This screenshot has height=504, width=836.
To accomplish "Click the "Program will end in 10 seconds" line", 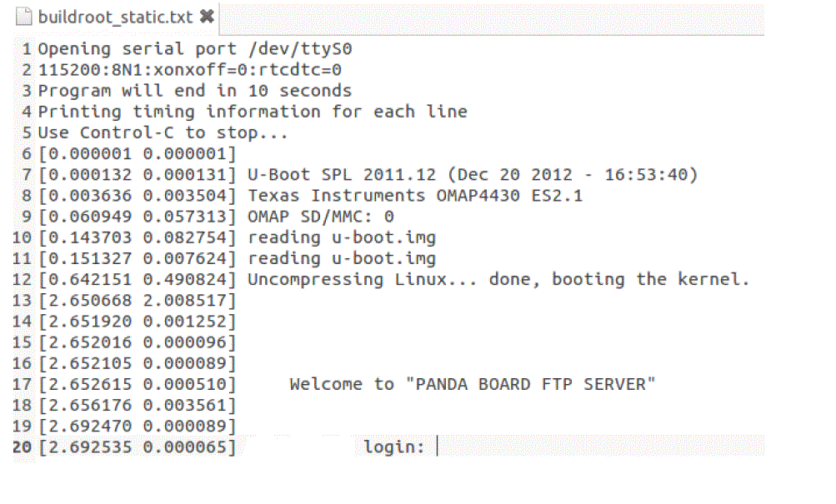I will tap(195, 91).
